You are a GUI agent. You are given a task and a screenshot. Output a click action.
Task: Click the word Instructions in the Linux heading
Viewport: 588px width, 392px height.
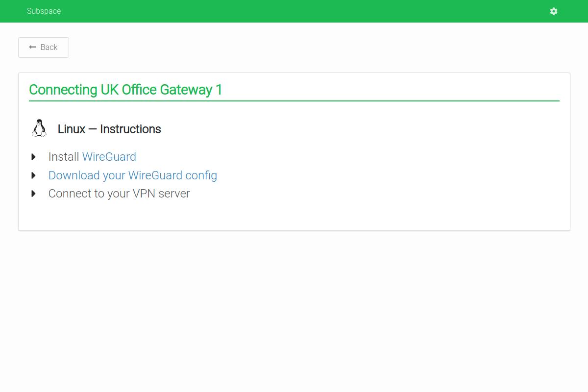(131, 129)
